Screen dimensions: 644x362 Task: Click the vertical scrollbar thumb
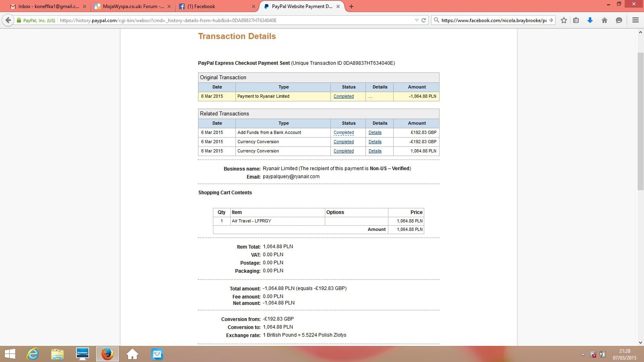[x=640, y=121]
